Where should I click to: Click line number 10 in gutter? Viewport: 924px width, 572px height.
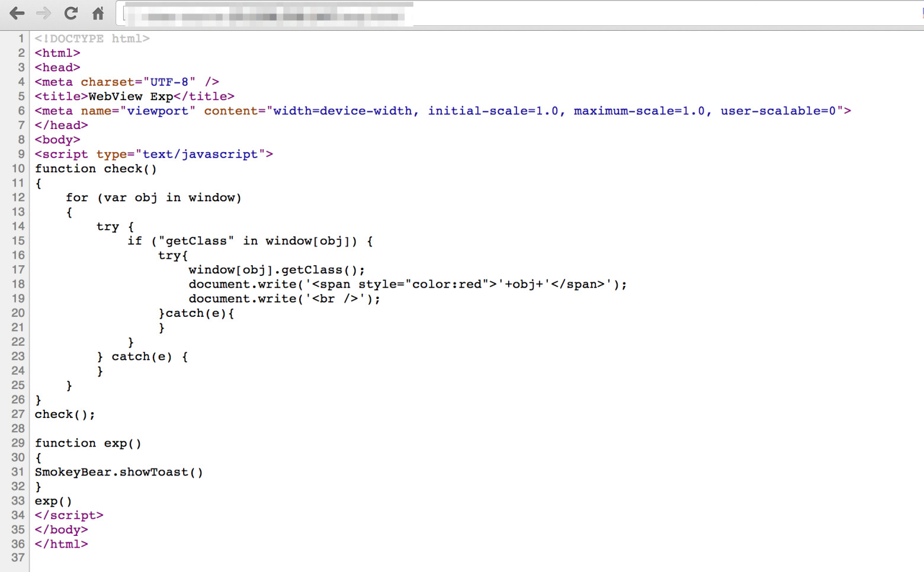point(18,169)
